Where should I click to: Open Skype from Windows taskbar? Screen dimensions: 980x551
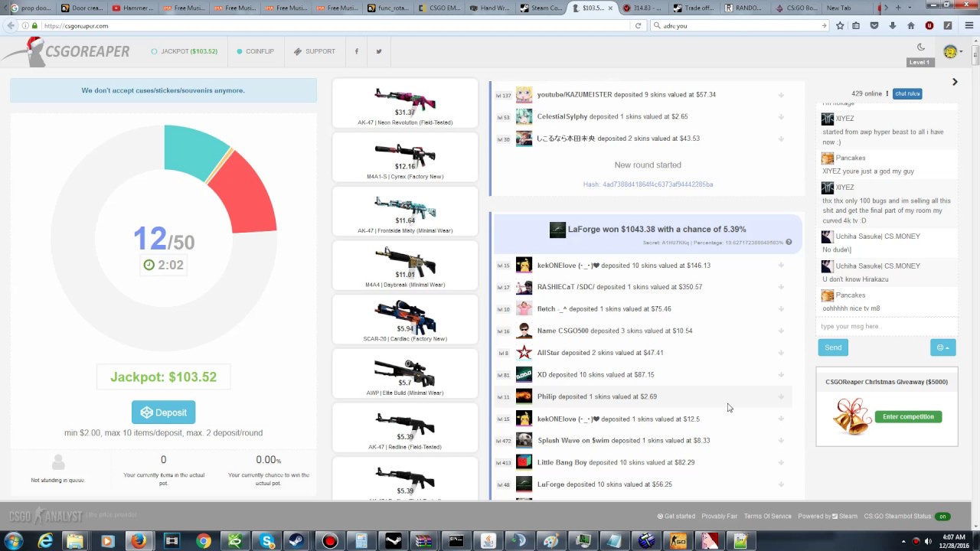pyautogui.click(x=267, y=541)
